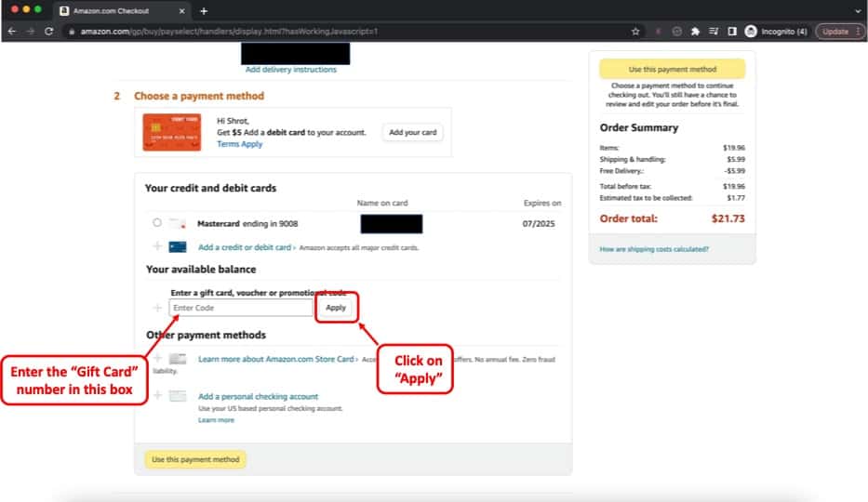This screenshot has height=502, width=868.
Task: Open Learn more about Amazon.com Store Card link
Action: [x=275, y=359]
